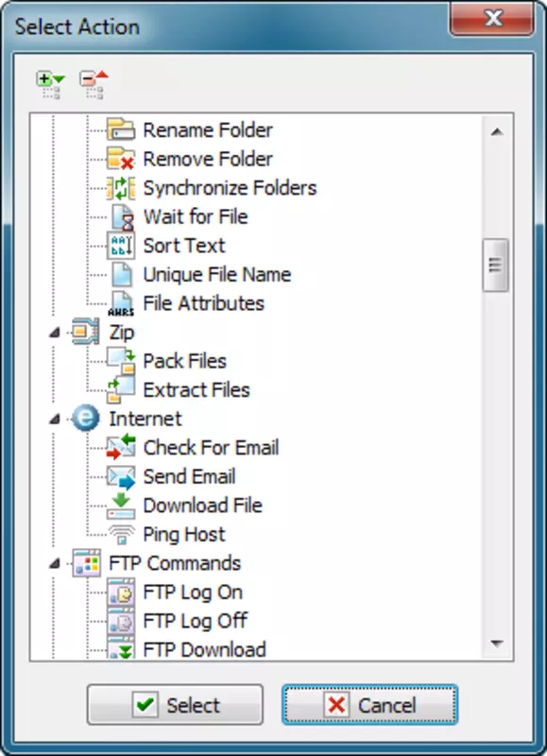Select the Download File icon

click(121, 506)
